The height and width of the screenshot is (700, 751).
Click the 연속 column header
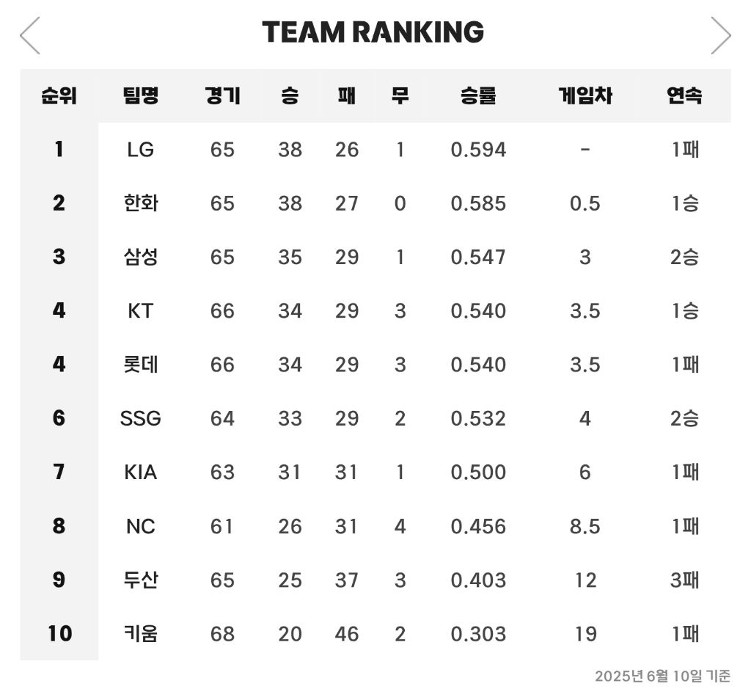click(x=684, y=95)
